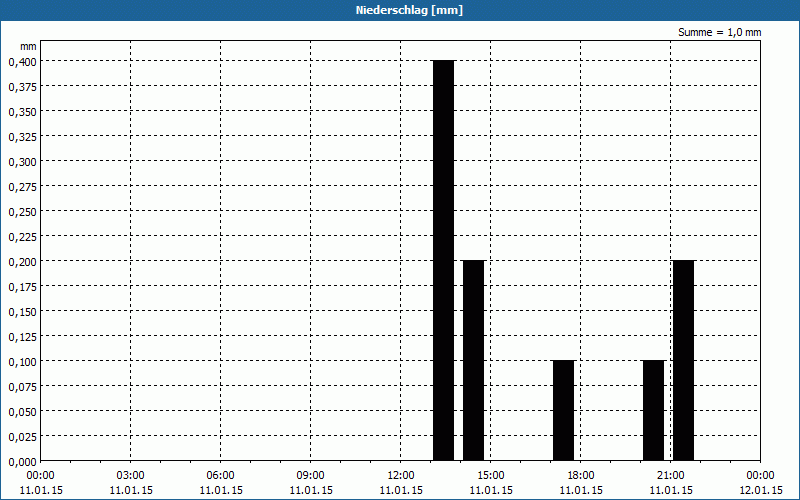Click the 0,325 y-axis label
800x500 pixels.
click(x=22, y=137)
